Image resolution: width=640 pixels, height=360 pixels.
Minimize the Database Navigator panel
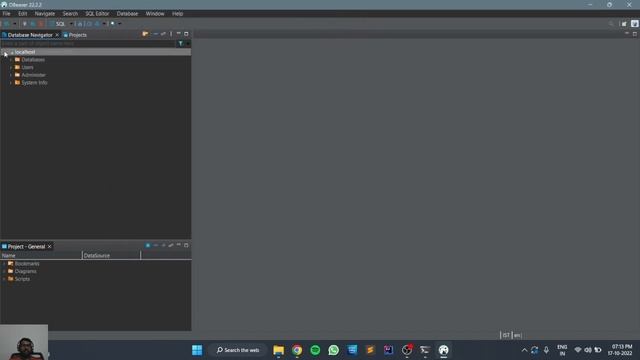click(x=178, y=34)
